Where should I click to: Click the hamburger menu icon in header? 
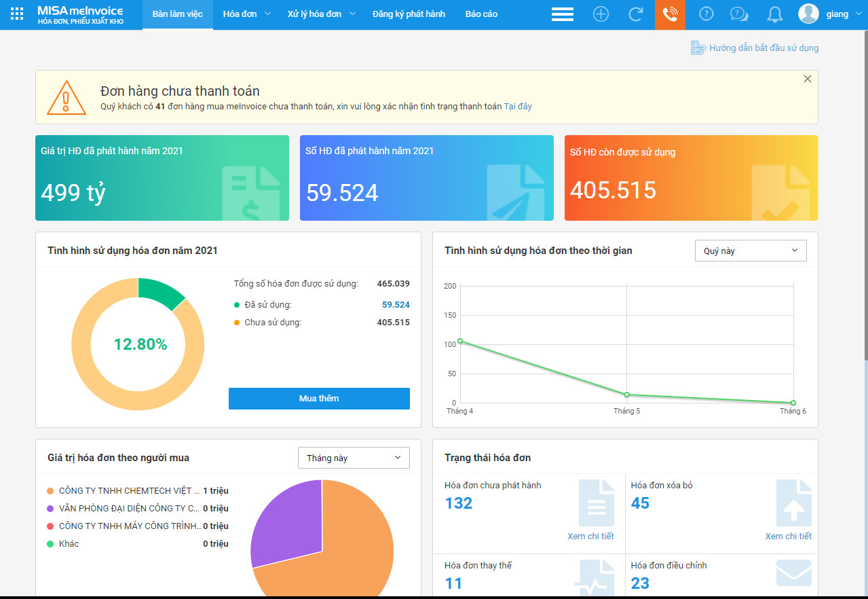point(563,14)
